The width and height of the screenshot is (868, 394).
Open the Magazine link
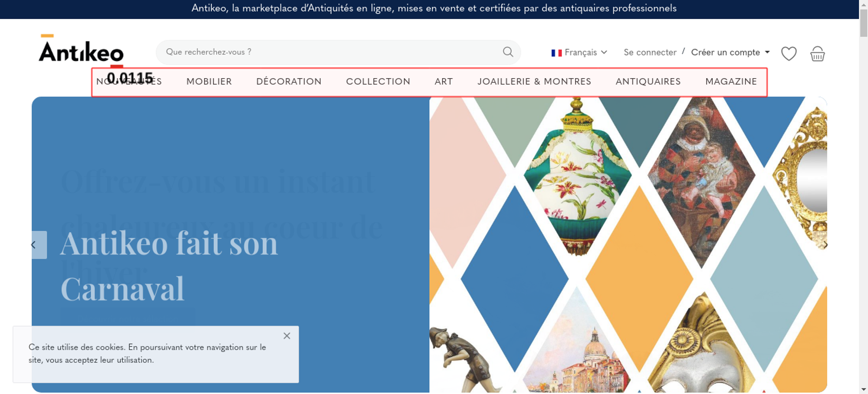[x=731, y=82]
